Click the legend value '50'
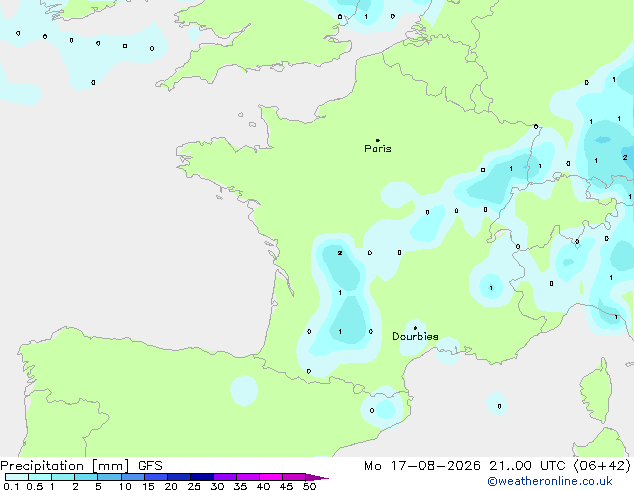Screen dimensions: 634x490 309,486
